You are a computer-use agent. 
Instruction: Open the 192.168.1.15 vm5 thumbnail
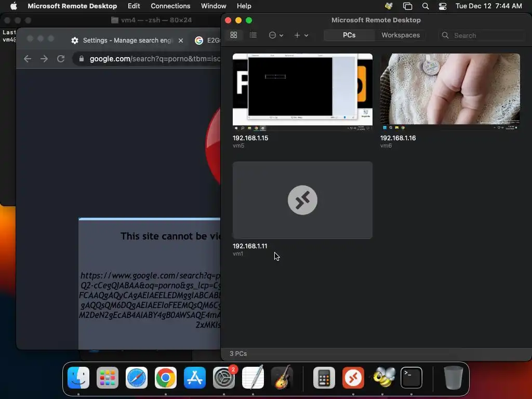[302, 92]
